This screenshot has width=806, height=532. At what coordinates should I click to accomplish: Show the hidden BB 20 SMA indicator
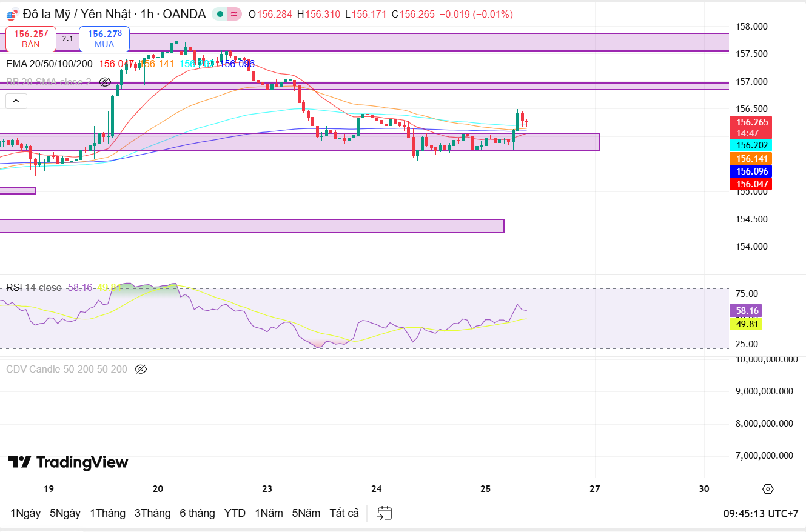(105, 82)
